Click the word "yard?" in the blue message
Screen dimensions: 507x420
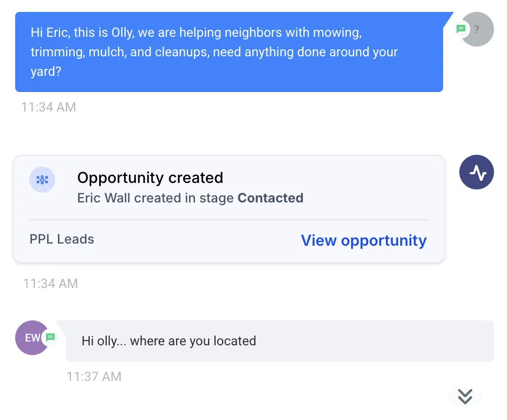(46, 71)
